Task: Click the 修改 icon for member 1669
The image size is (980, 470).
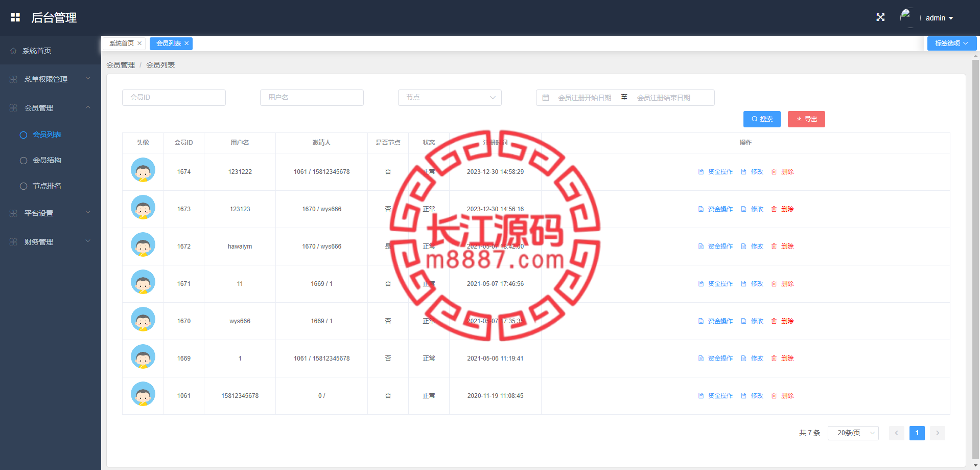Action: click(744, 359)
